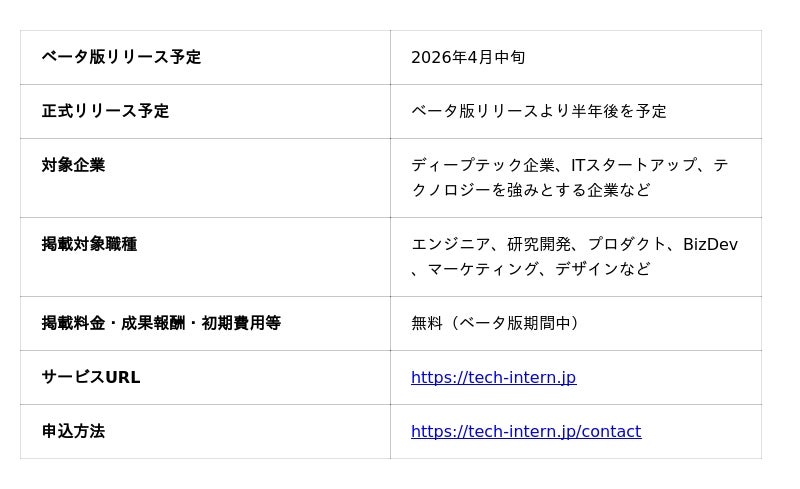Viewport: 800px width, 489px height.
Task: Select the ベータ版リリースより半年後を予定 text
Action: pos(538,112)
